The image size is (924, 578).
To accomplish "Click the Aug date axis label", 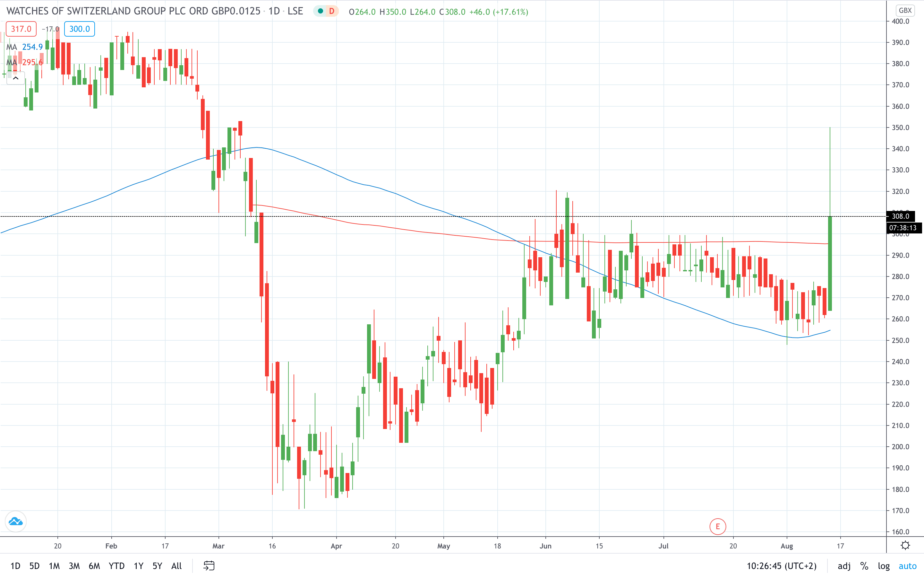I will [x=787, y=546].
